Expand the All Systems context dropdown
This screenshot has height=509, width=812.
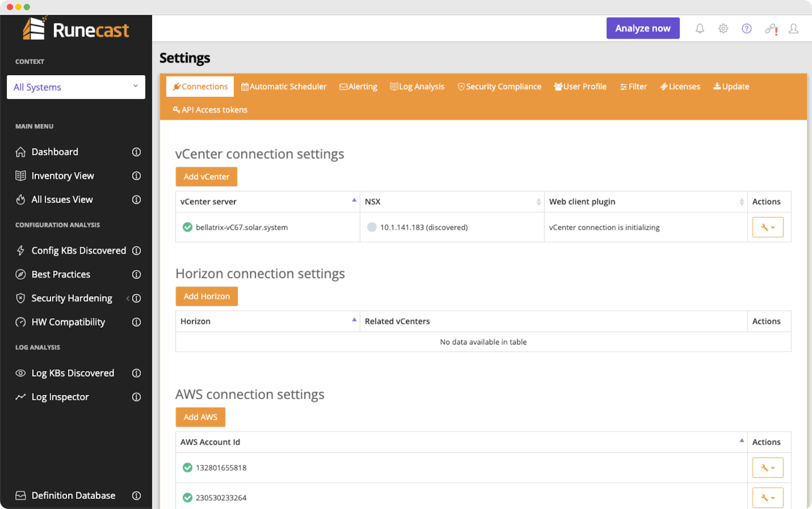76,87
